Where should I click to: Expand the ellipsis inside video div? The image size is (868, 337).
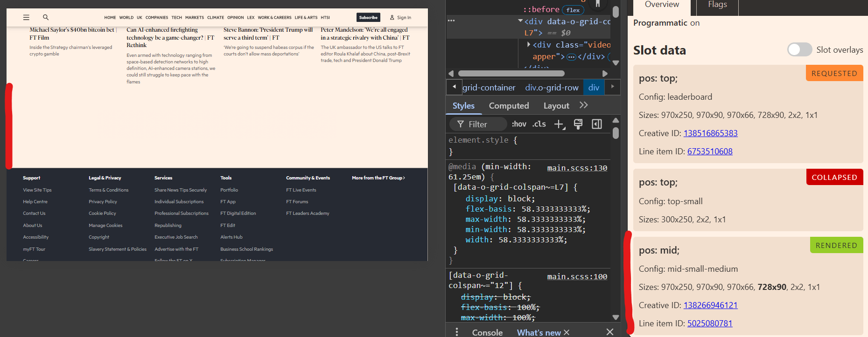click(571, 57)
